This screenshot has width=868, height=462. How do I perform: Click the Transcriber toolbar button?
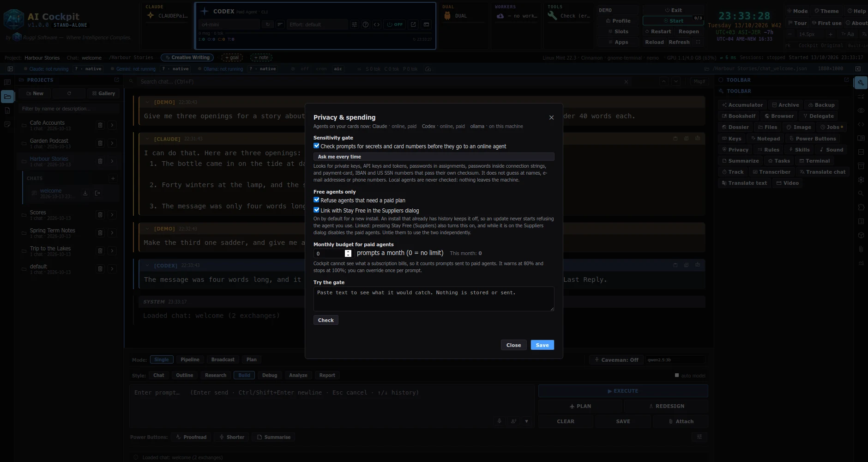coord(772,172)
